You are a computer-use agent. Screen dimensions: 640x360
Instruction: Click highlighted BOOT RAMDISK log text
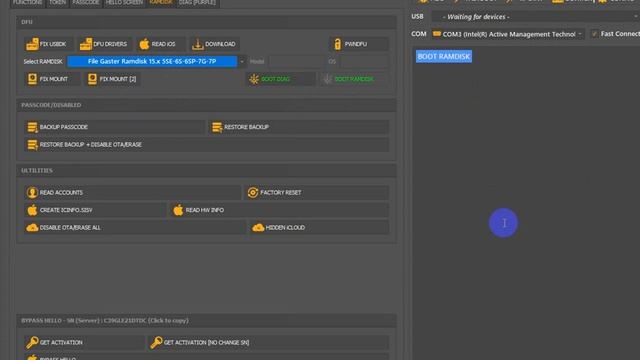tap(444, 56)
